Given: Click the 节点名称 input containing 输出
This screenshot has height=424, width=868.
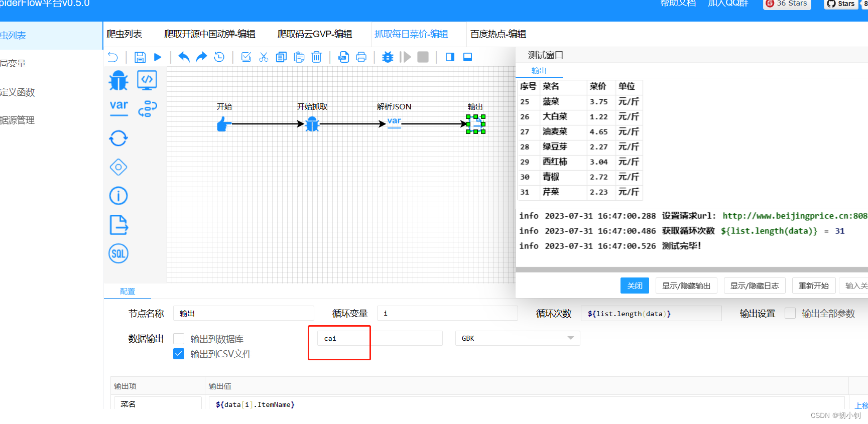Looking at the screenshot, I should tap(243, 313).
